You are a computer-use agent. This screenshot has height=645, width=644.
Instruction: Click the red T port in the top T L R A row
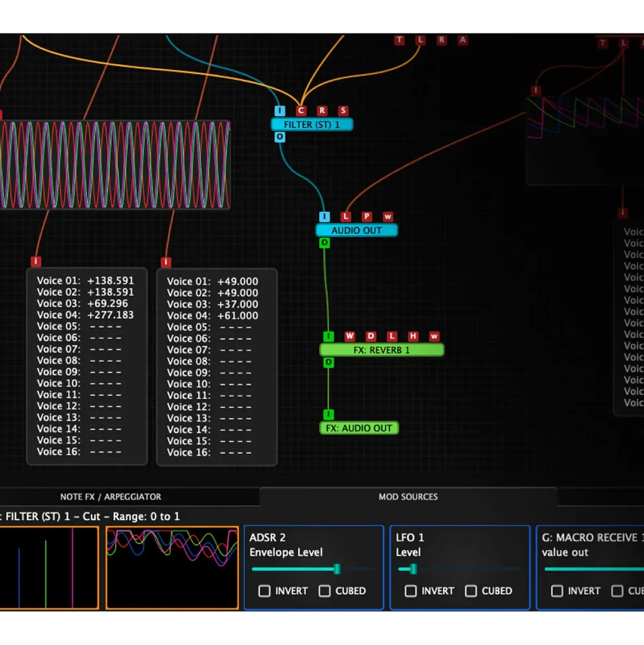[399, 40]
